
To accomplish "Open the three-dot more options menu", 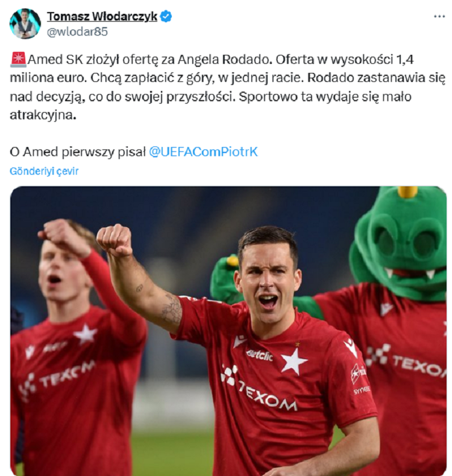I will click(x=439, y=16).
